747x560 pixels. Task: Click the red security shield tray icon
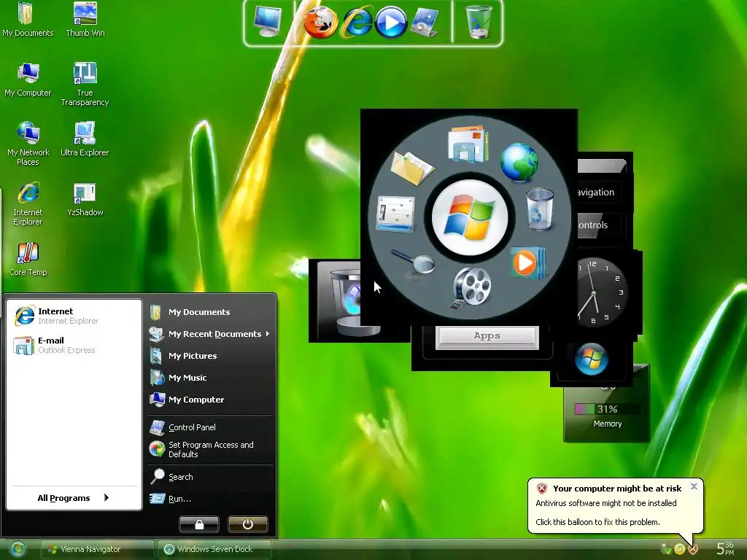point(693,550)
